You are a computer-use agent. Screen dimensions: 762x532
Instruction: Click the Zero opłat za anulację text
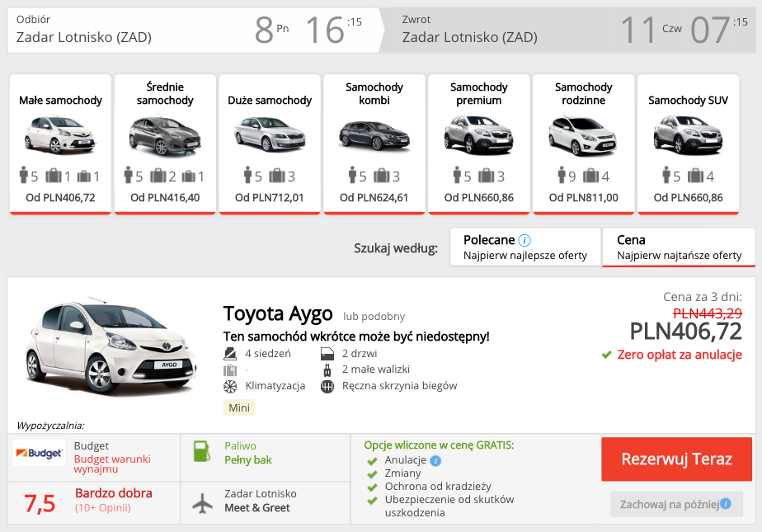tap(680, 355)
